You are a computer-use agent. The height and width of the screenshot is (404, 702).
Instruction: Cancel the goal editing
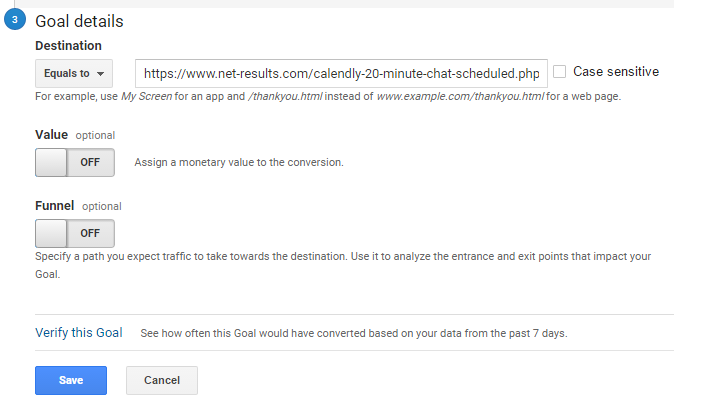click(162, 380)
